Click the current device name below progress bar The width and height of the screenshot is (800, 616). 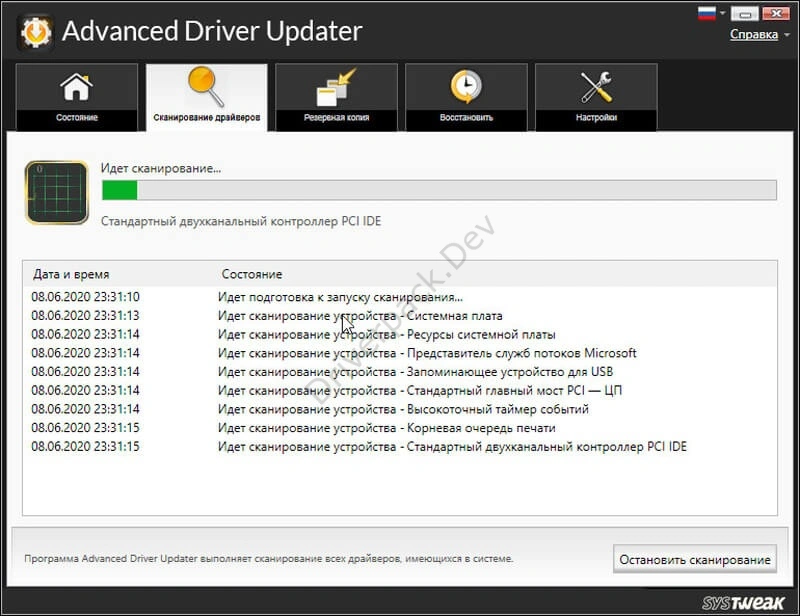[241, 221]
